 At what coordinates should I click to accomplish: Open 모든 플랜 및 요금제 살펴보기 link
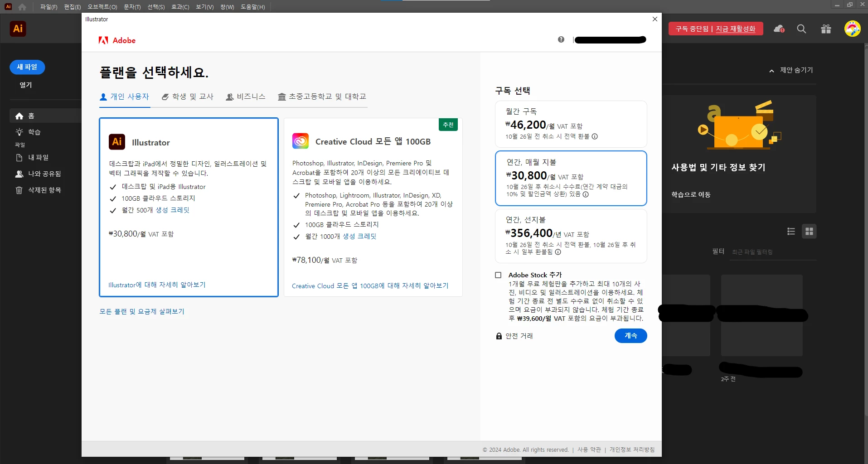point(142,311)
